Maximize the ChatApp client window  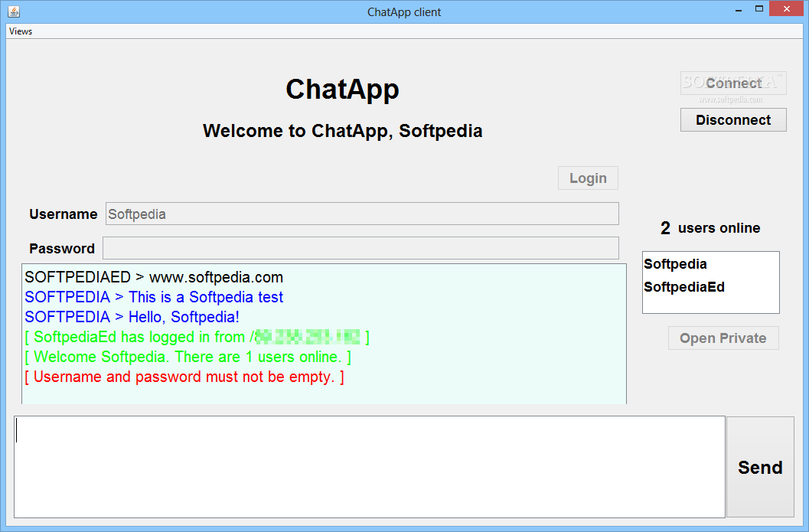pos(759,8)
